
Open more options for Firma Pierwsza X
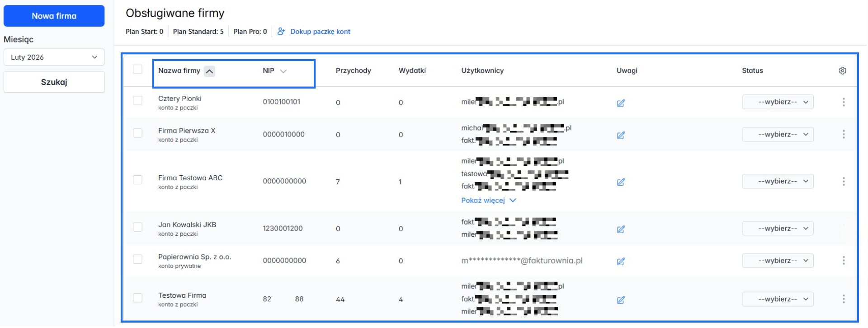(843, 135)
